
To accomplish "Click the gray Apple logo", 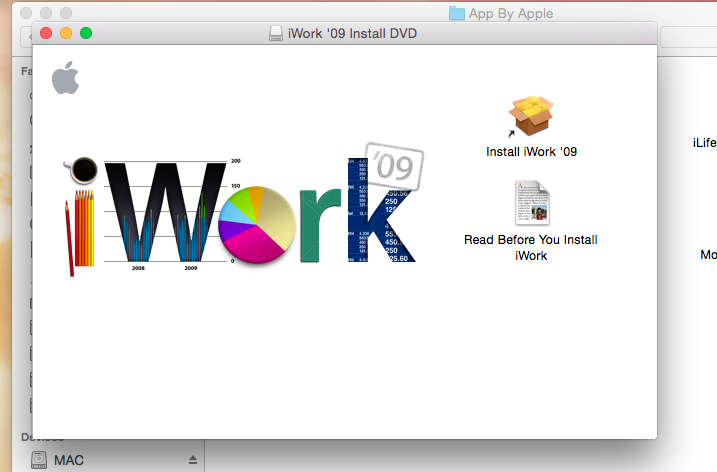I will click(65, 78).
